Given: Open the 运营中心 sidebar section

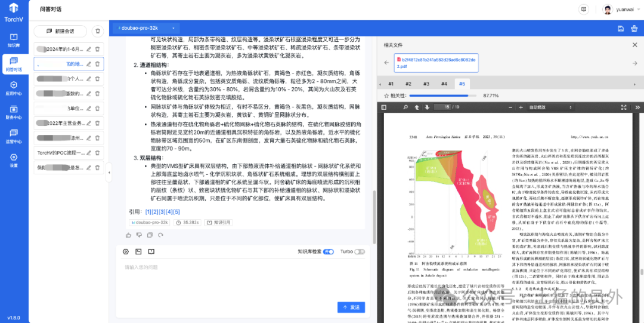Looking at the screenshot, I should tap(14, 137).
